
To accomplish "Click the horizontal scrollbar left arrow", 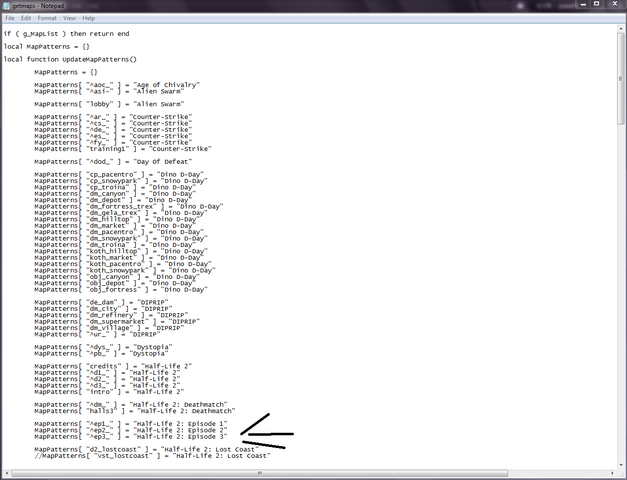I will [6, 473].
